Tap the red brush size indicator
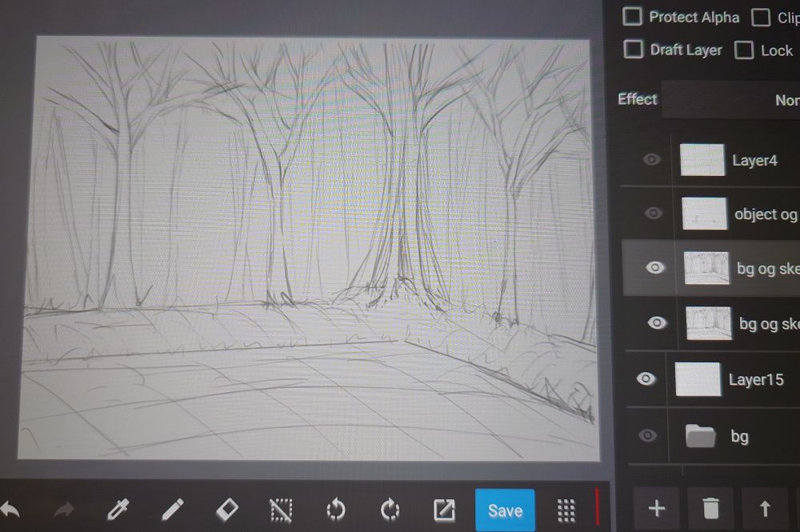The width and height of the screenshot is (800, 532). tap(597, 508)
